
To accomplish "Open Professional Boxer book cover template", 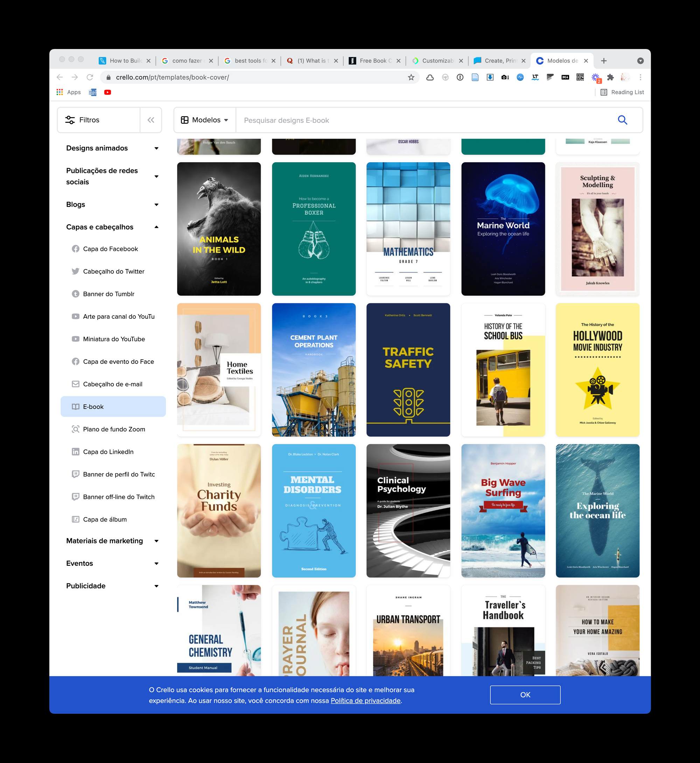I will coord(314,229).
